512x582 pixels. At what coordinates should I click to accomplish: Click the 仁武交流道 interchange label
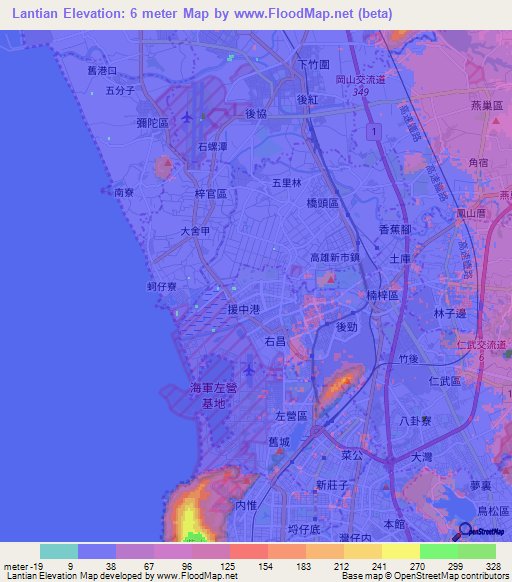coord(481,345)
